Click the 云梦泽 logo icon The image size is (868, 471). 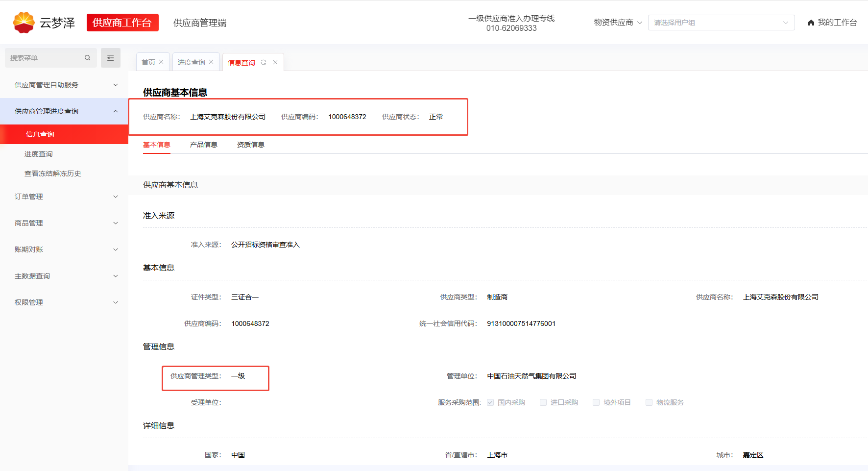24,23
